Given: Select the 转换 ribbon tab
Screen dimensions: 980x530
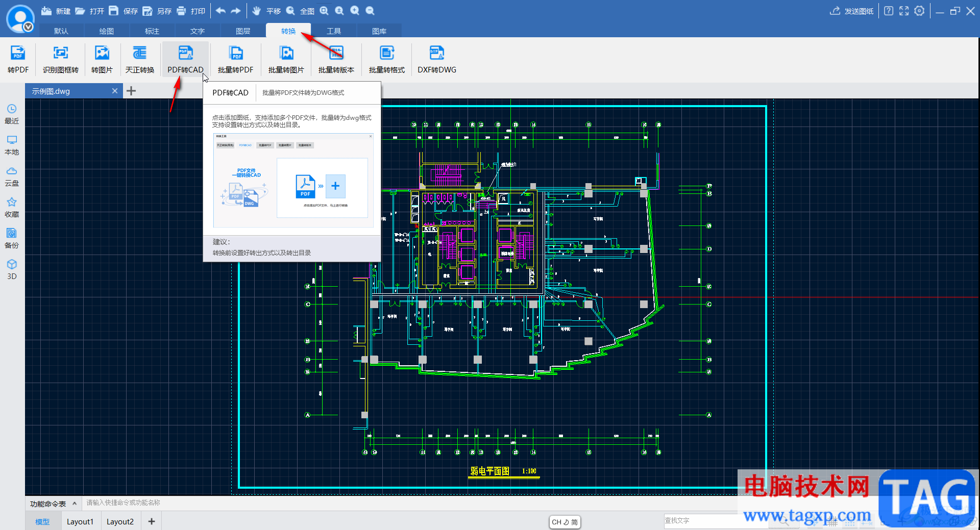Looking at the screenshot, I should pos(288,31).
